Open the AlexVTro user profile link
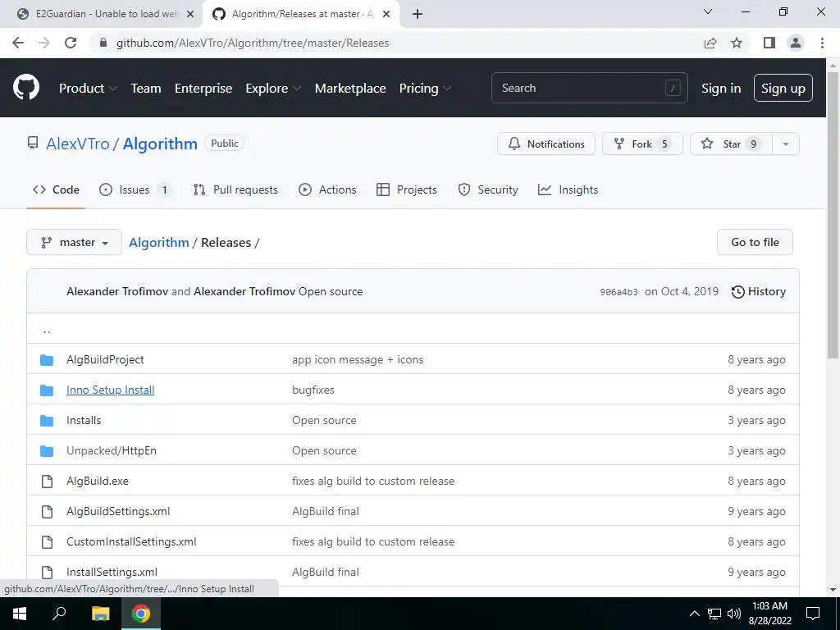This screenshot has height=630, width=840. point(78,144)
